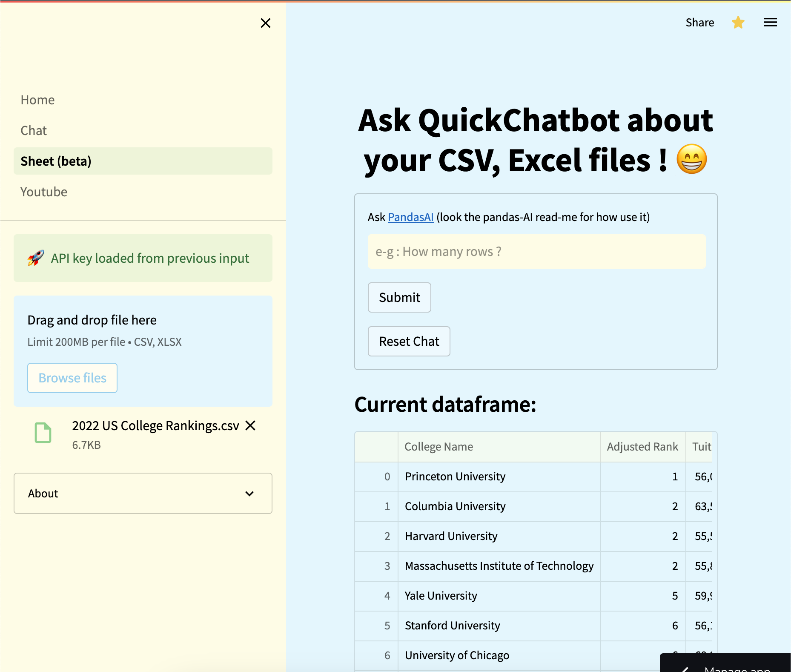
Task: Click the row index 3 cell
Action: tap(377, 566)
